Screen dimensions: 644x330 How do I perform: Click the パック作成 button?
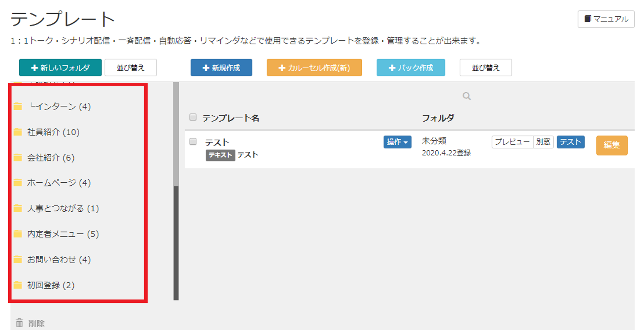[411, 68]
